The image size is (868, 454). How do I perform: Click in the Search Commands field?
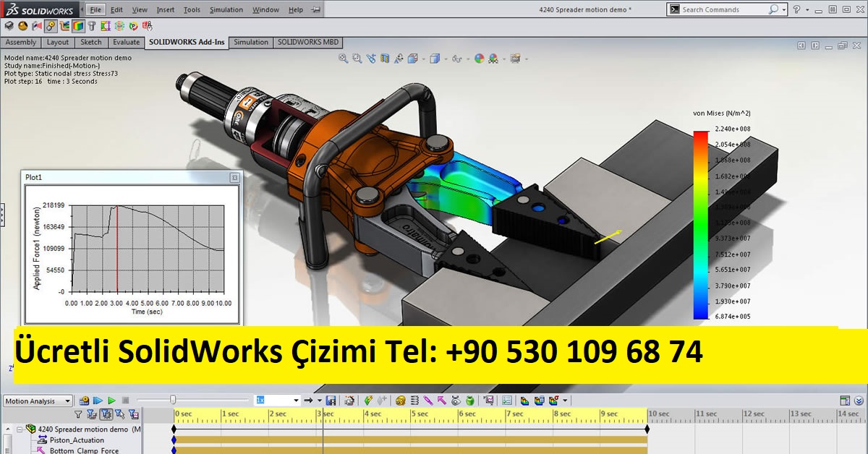point(723,9)
